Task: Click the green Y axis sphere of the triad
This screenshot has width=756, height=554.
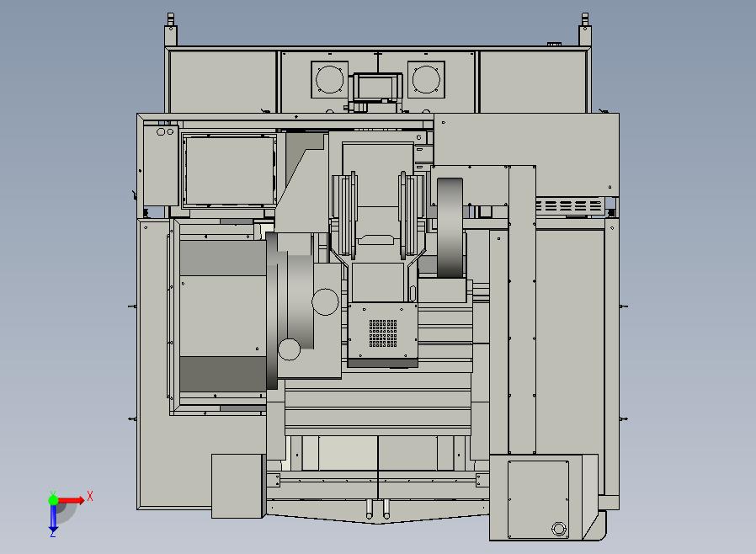Action: click(x=53, y=500)
